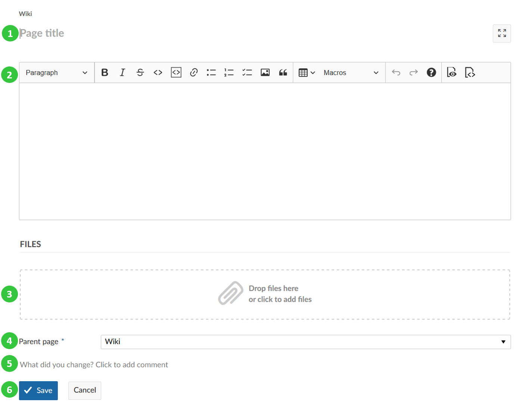Open the Parent page dropdown showing Wiki
This screenshot has height=420, width=519.
click(x=305, y=342)
